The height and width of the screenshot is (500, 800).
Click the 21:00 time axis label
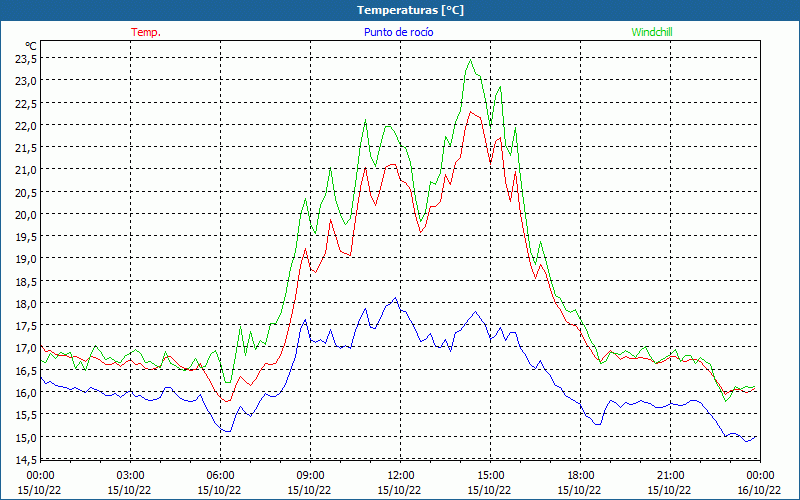click(x=670, y=475)
